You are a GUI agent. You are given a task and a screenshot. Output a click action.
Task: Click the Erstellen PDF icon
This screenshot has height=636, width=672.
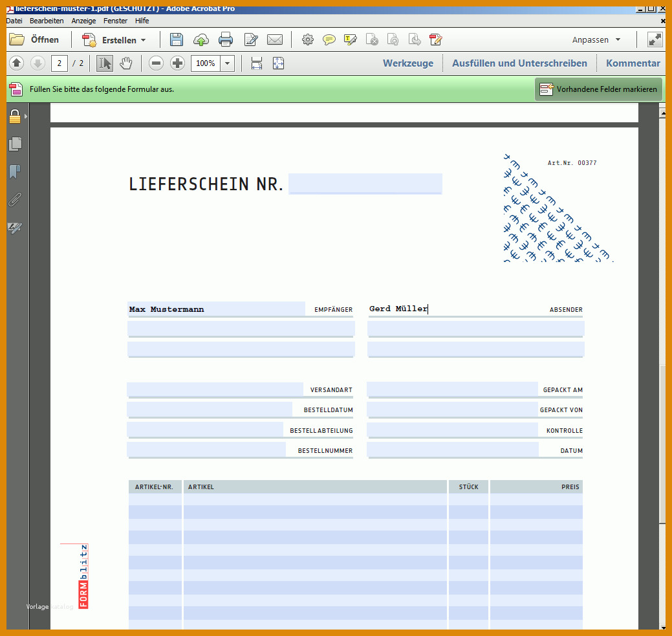pos(89,40)
